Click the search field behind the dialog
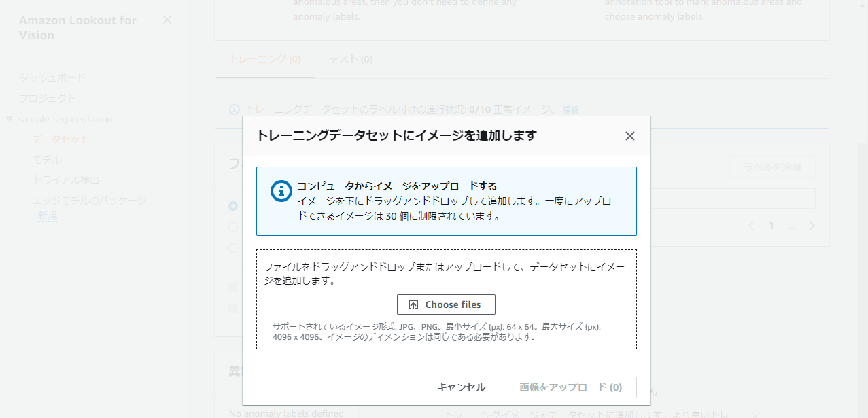Viewport: 868px width, 418px height. coord(733,198)
